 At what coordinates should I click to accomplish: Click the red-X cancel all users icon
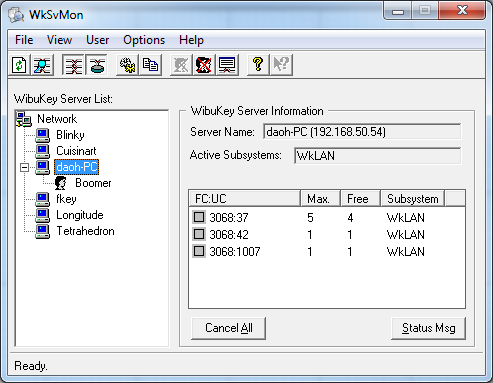204,65
